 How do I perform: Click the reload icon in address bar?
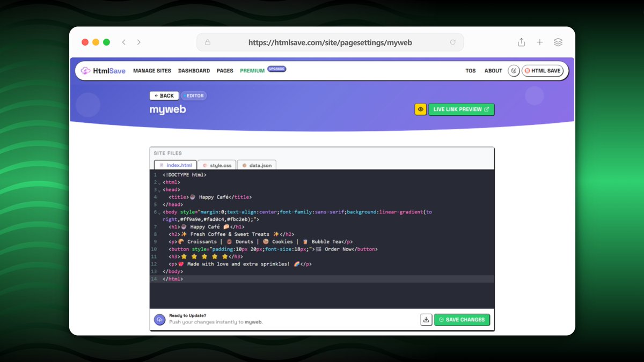(452, 42)
